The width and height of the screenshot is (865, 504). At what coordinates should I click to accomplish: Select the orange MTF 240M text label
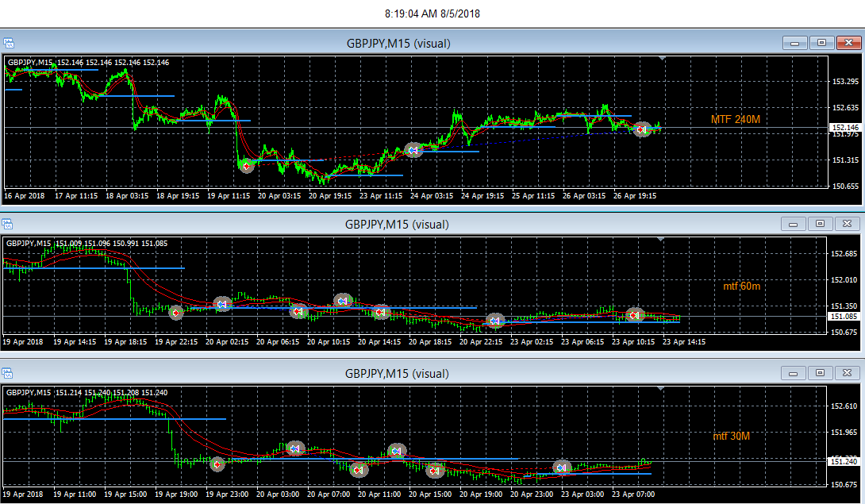coord(736,119)
